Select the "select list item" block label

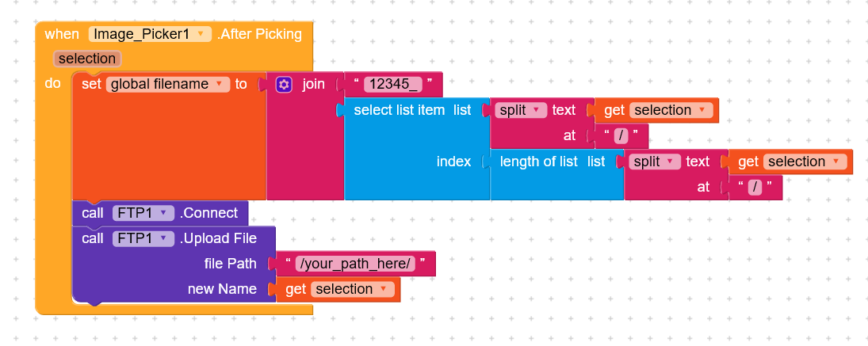pos(399,110)
